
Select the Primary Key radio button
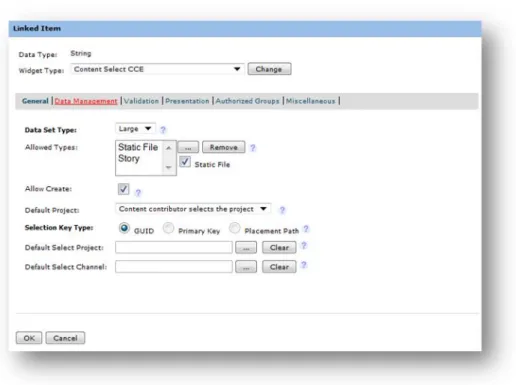168,228
